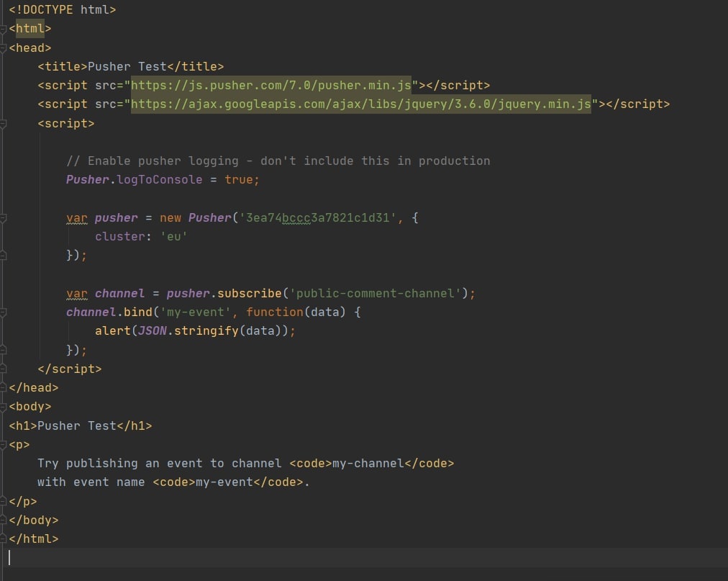Click fold end marker at </body> line
The width and height of the screenshot is (728, 581).
pyautogui.click(x=3, y=520)
